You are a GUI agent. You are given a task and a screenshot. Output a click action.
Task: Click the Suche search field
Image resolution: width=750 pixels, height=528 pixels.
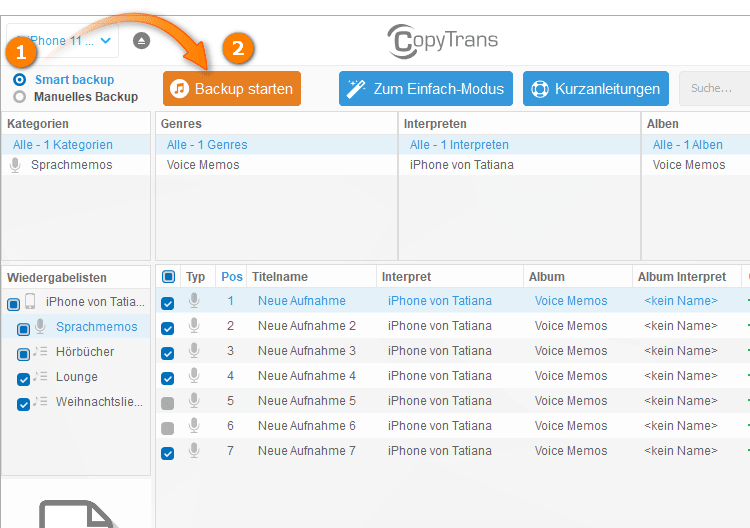pos(715,88)
